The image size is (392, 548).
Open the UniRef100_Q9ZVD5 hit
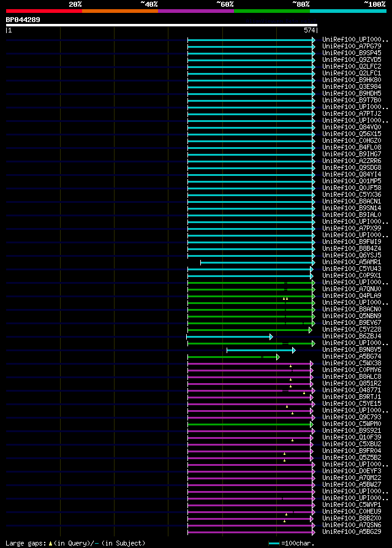pyautogui.click(x=352, y=59)
